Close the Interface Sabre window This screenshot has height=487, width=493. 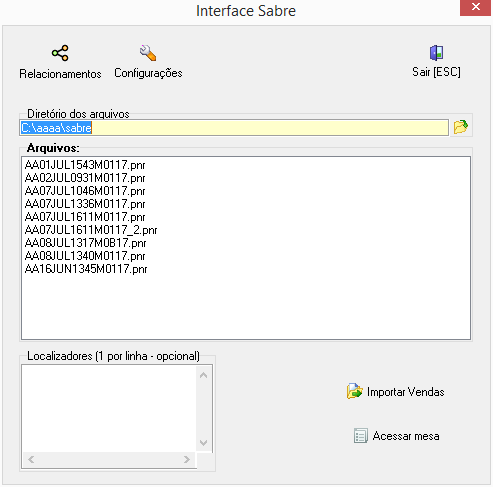pos(476,7)
